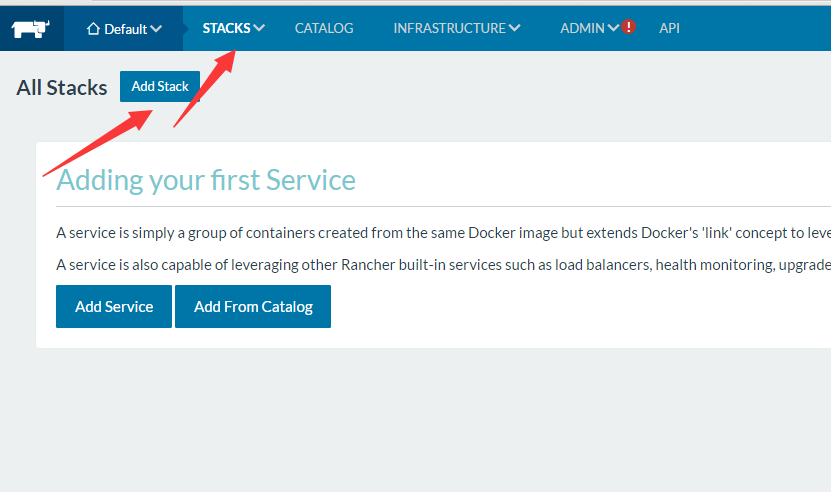Open the INFRASTRUCTURE menu label
Viewport: 831px width, 492px height.
[449, 28]
